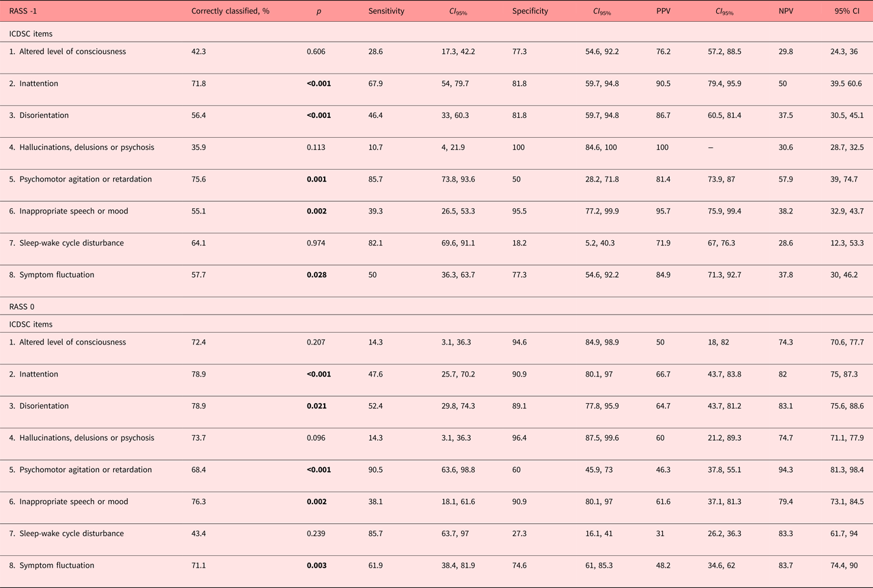The height and width of the screenshot is (588, 873).
Task: Click the p value 0.974
Action: click(316, 243)
